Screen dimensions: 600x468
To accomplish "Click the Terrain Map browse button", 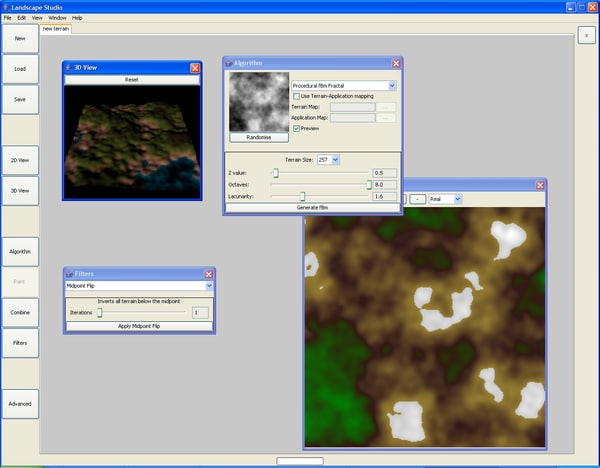I will [x=385, y=107].
